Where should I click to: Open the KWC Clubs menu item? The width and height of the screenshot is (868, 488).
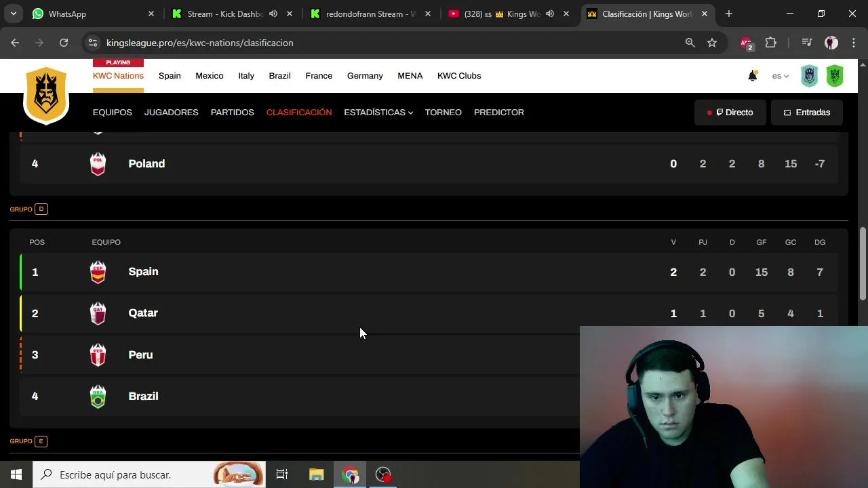pos(459,76)
